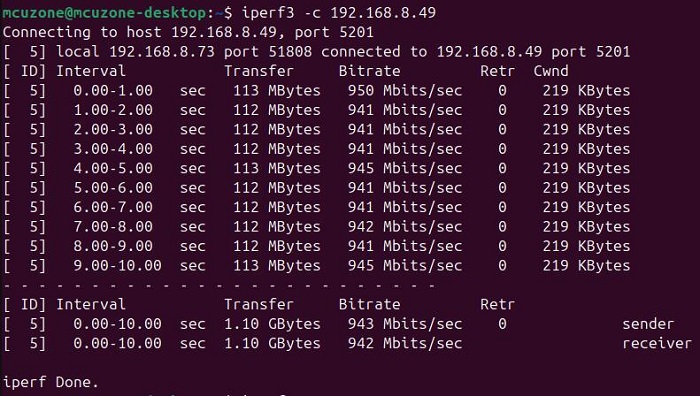Click the 950 Mbits/sec bitrate value

tap(405, 91)
